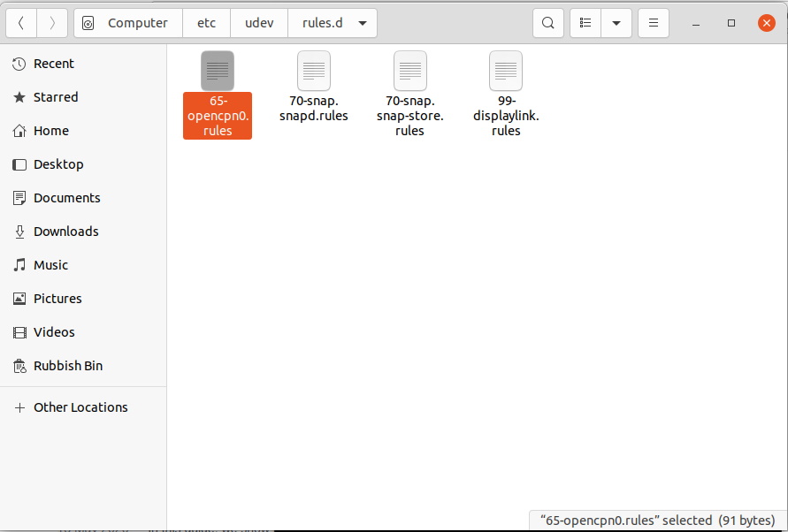Image resolution: width=788 pixels, height=532 pixels.
Task: Select the 70-snap.snapd.rules file icon
Action: [x=314, y=71]
